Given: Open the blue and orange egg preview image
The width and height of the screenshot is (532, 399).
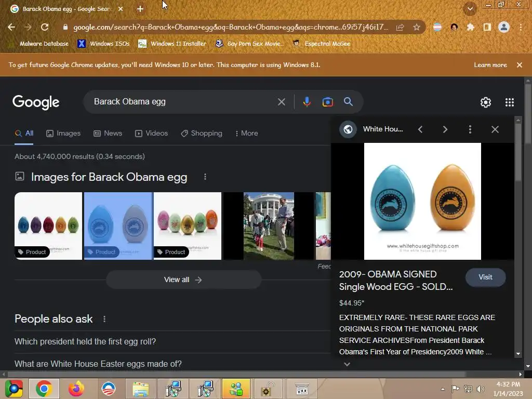Looking at the screenshot, I should tap(422, 201).
